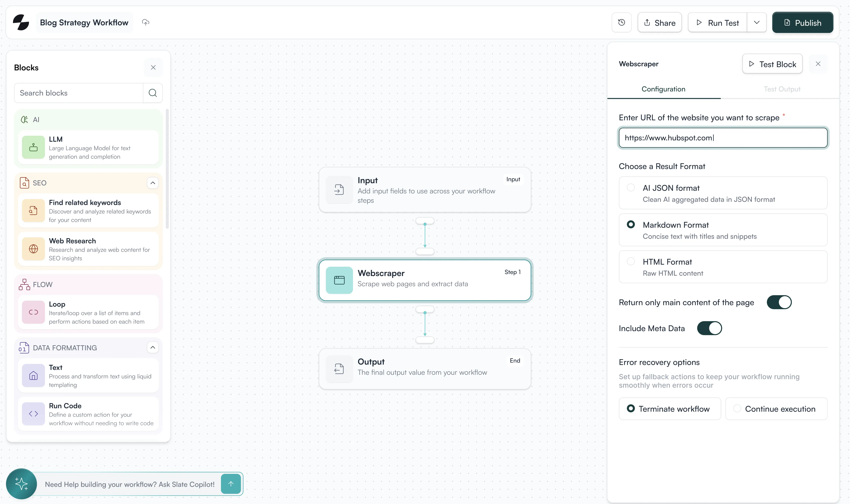Click the Loop block icon
Image resolution: width=850 pixels, height=504 pixels.
coord(33,312)
